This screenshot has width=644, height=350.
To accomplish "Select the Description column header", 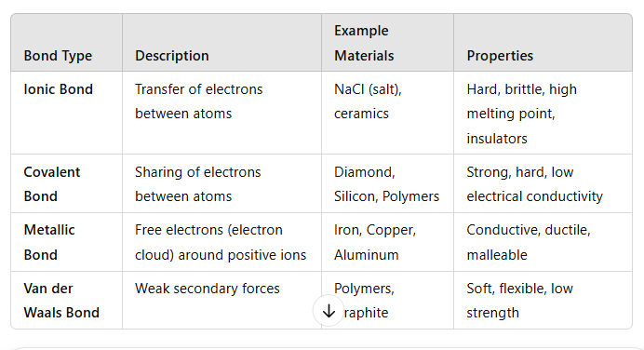I will (x=171, y=56).
